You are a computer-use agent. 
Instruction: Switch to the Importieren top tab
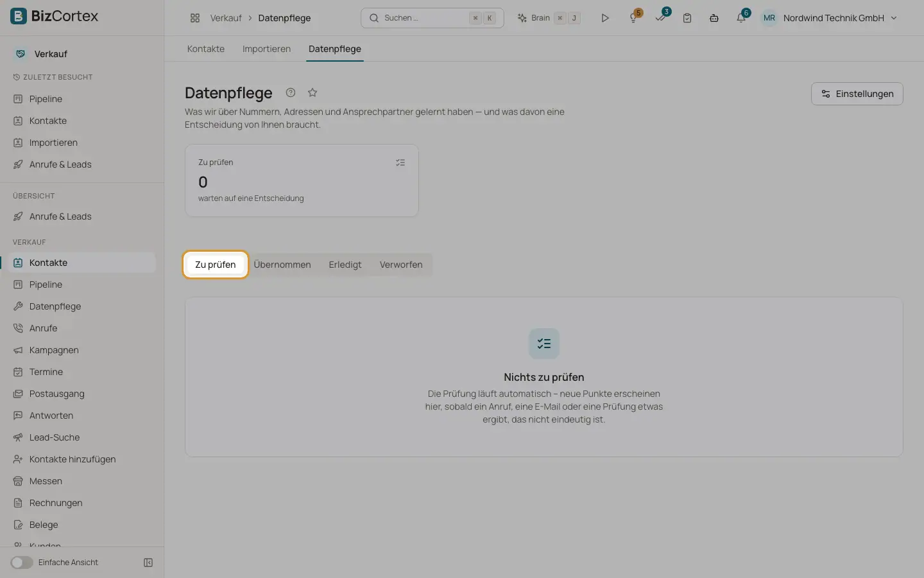click(x=266, y=49)
